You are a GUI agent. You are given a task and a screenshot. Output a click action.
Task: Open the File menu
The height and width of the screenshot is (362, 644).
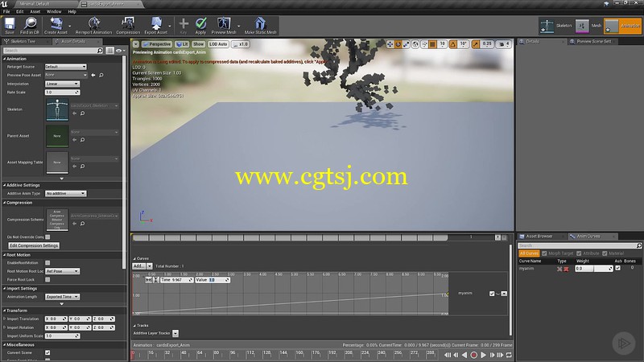tap(6, 11)
